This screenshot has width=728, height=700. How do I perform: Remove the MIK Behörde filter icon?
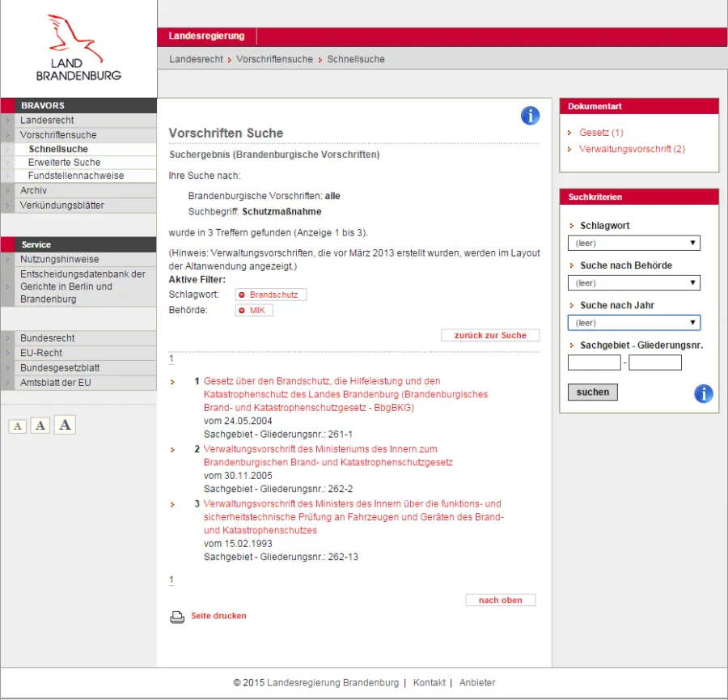tap(241, 311)
